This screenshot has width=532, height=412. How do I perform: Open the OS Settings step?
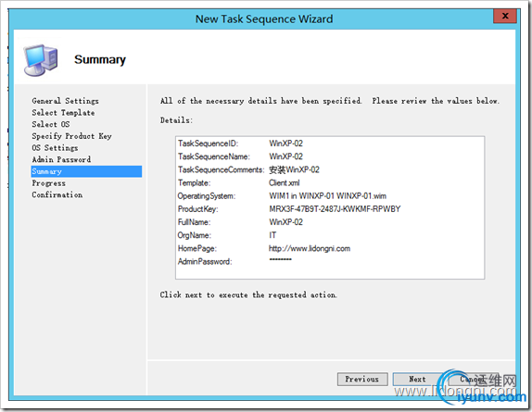(x=55, y=148)
